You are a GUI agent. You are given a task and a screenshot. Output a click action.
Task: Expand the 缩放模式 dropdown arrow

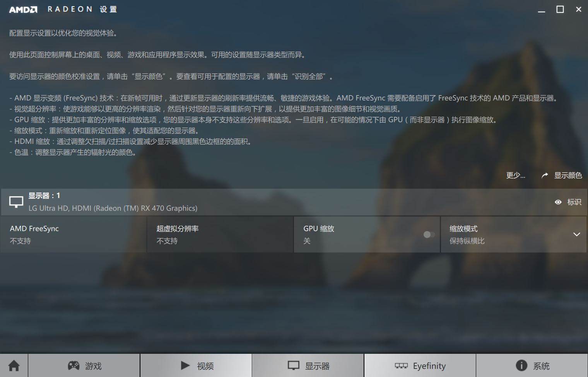(576, 234)
